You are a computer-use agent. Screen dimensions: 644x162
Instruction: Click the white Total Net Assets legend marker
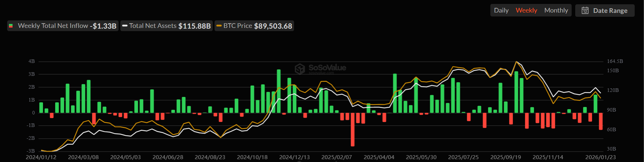pos(125,26)
